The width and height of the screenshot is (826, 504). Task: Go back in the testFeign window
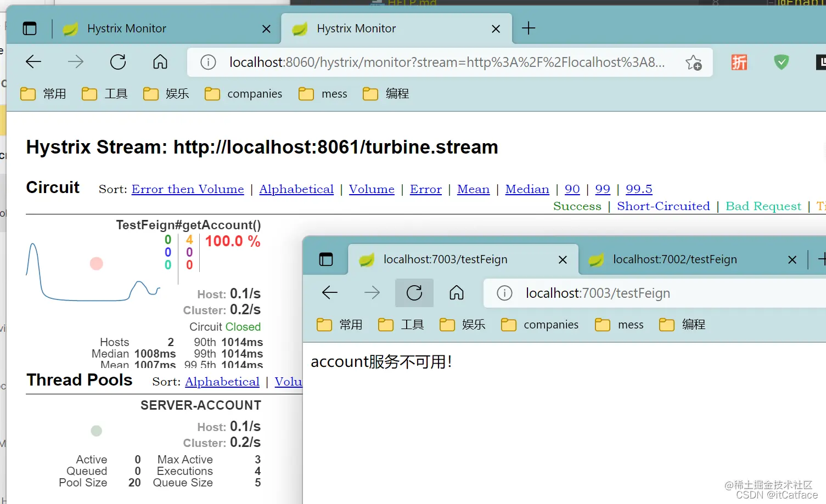330,293
